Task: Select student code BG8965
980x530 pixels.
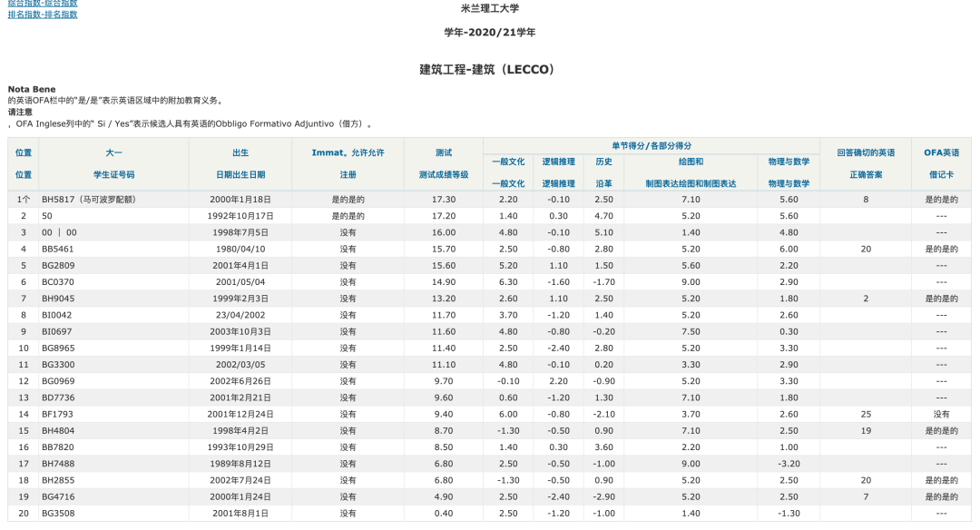Action: click(x=58, y=348)
